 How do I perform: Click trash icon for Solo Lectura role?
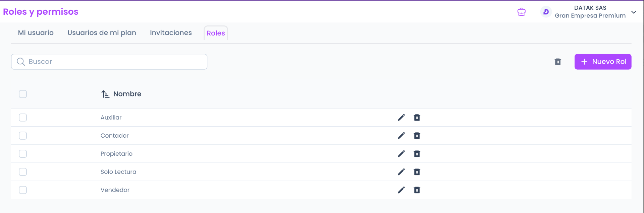pyautogui.click(x=417, y=172)
